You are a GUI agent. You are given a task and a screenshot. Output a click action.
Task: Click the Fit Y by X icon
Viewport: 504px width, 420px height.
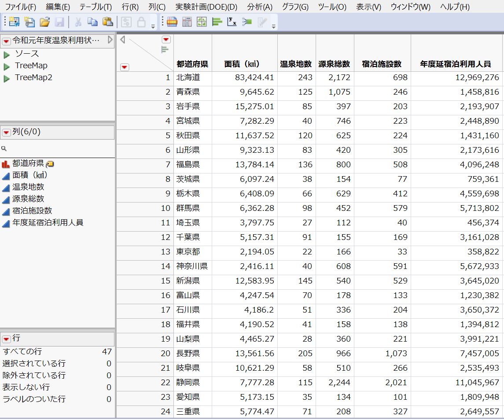tap(232, 22)
